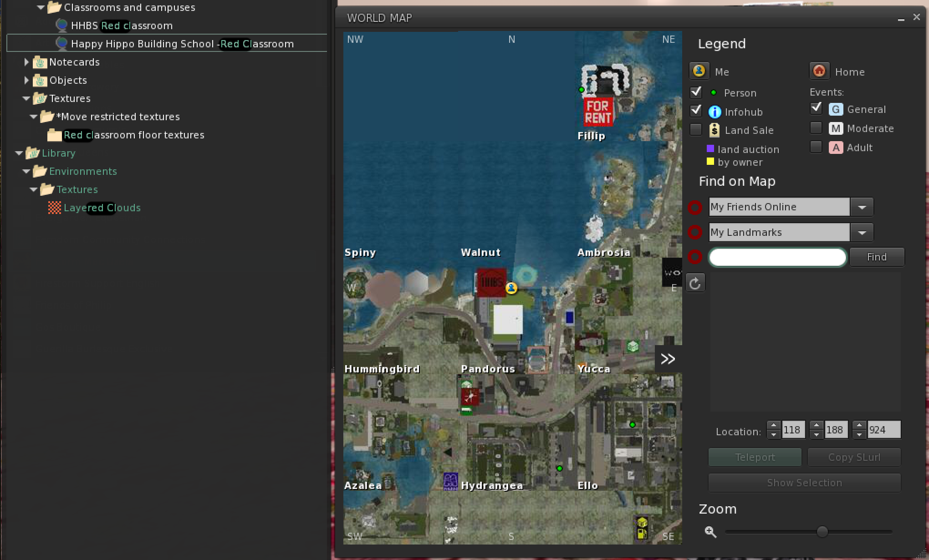Click the Find on Map search field
The width and height of the screenshot is (929, 560).
777,257
